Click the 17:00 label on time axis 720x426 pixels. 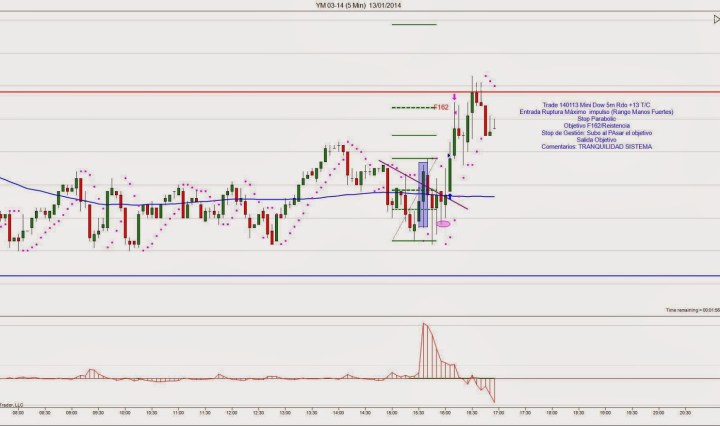pos(497,411)
